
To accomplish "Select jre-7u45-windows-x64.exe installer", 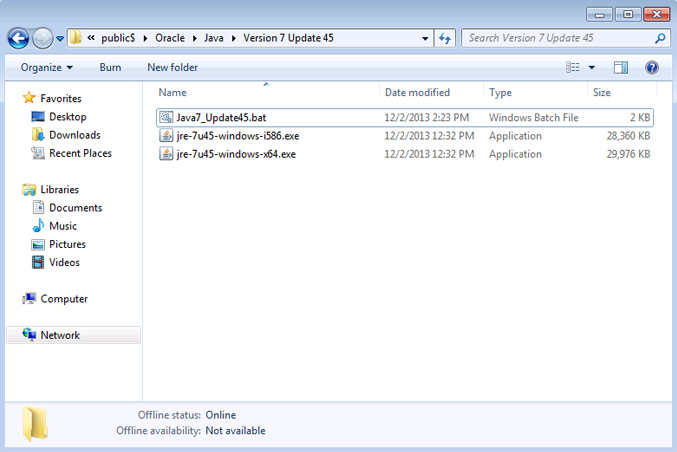I will [x=228, y=154].
